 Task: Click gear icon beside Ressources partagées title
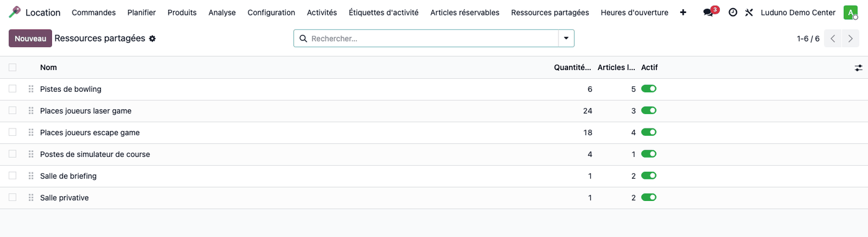[153, 38]
